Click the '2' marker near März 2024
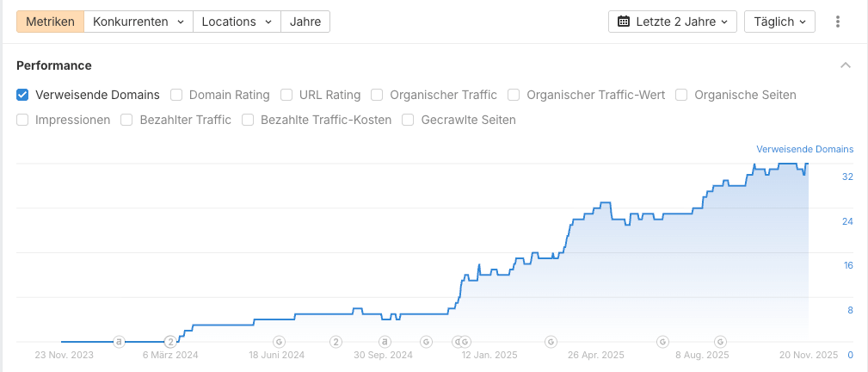 pyautogui.click(x=170, y=341)
